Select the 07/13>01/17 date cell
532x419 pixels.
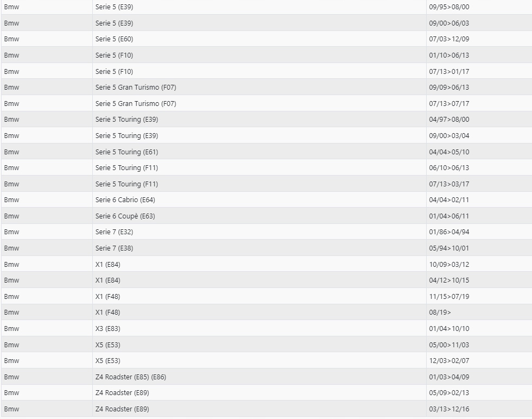[449, 71]
